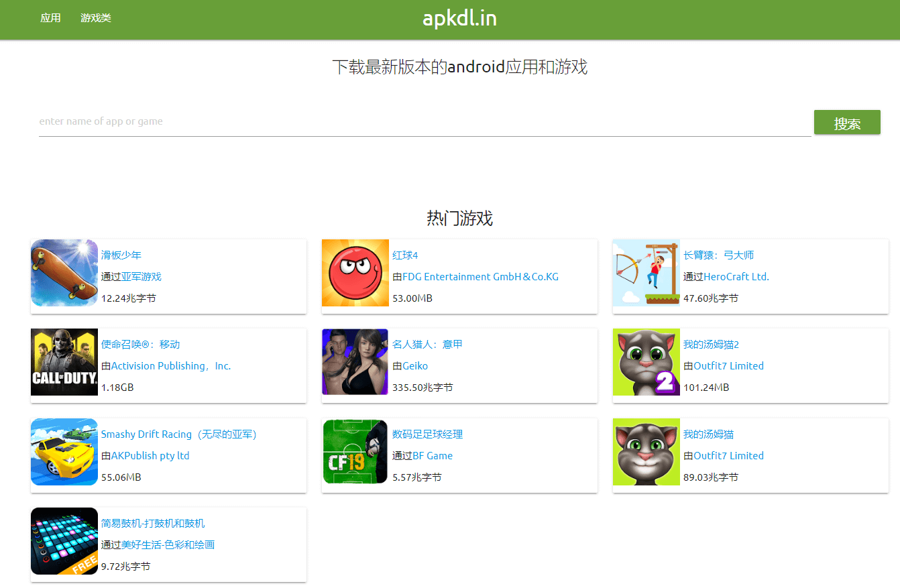Viewport: 900px width, 588px height.
Task: Open the 游戏类 menu item
Action: (x=96, y=18)
